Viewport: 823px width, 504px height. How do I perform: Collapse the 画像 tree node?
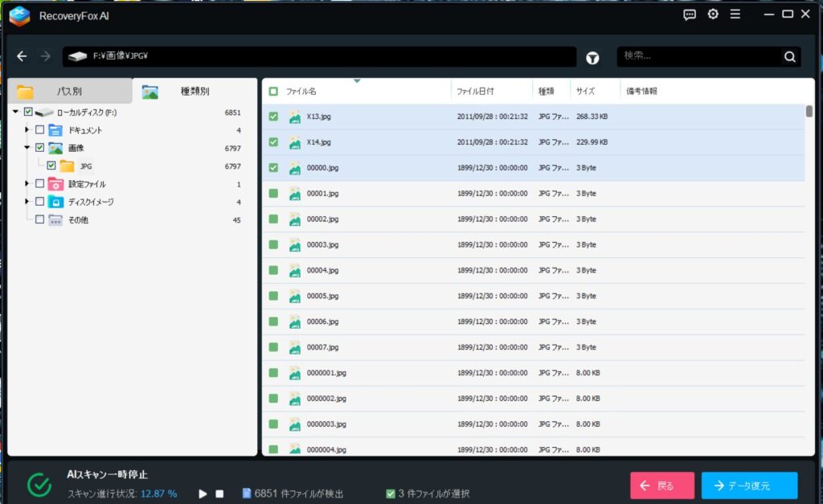pos(27,148)
